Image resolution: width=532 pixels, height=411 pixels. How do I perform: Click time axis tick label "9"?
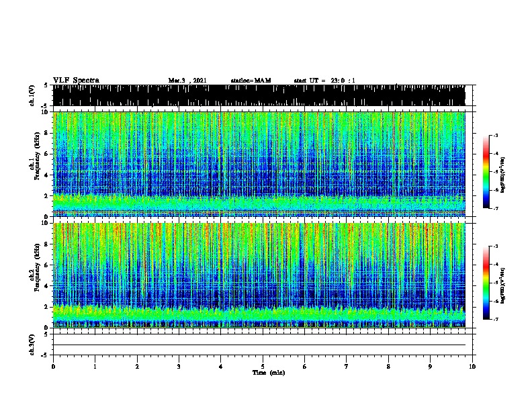430,367
